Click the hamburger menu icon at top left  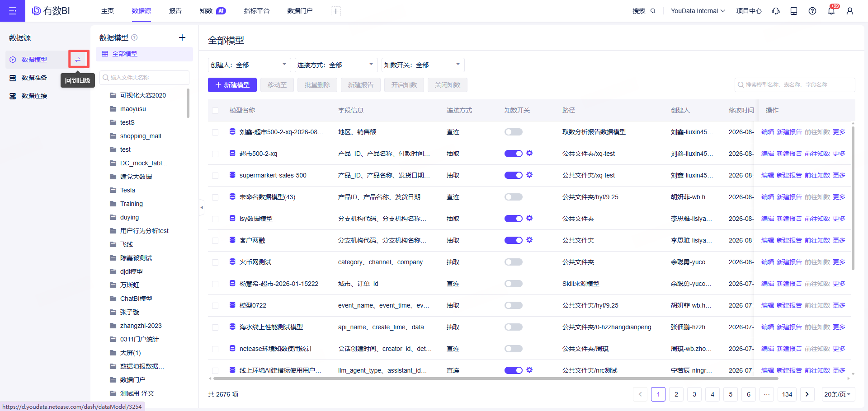click(x=13, y=11)
